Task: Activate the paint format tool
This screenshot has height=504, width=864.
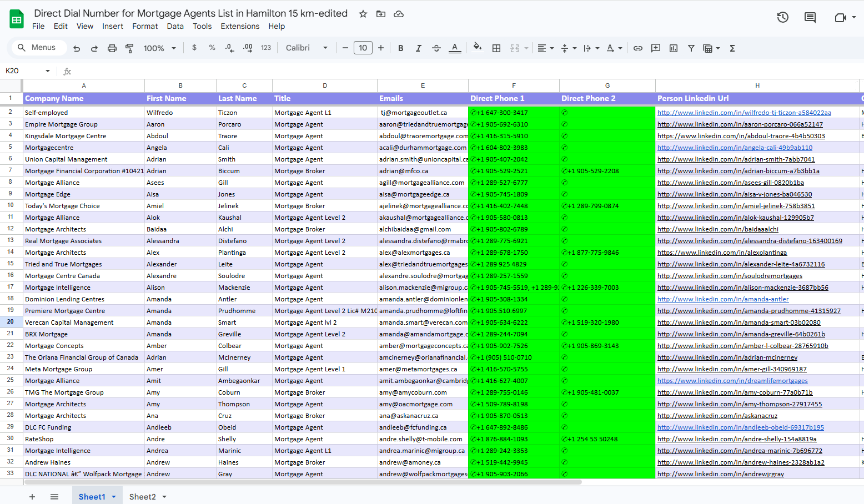Action: click(x=129, y=48)
